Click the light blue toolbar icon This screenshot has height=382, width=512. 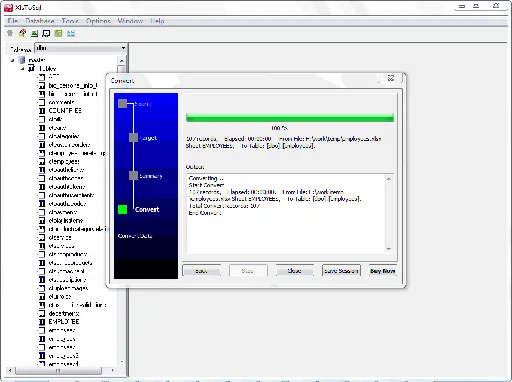point(71,33)
